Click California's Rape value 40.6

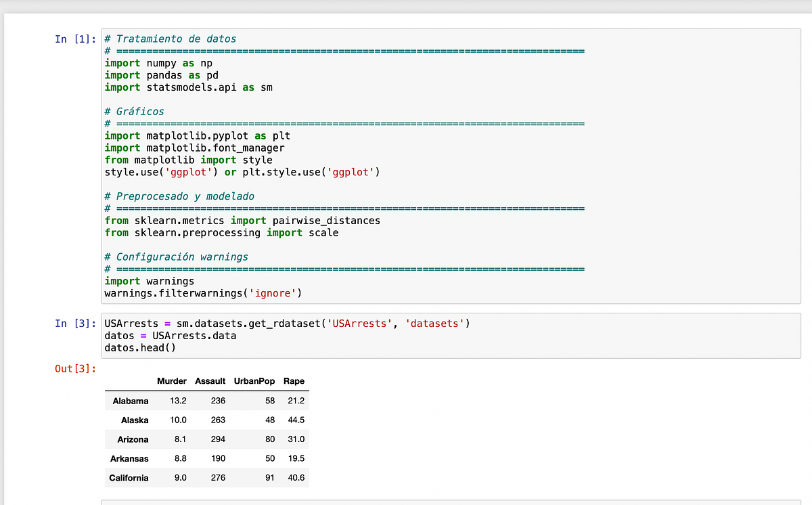pos(296,478)
